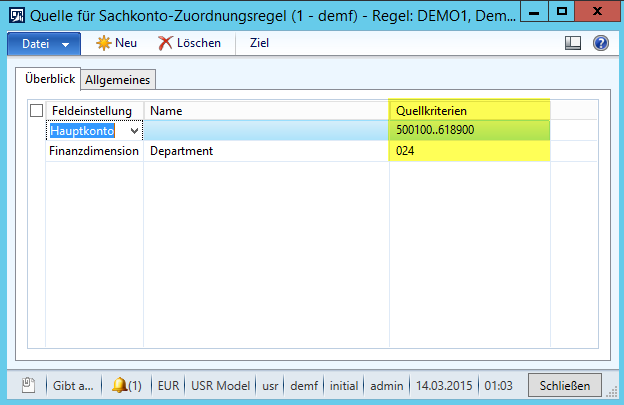Select the Finanzdimension row

point(94,151)
